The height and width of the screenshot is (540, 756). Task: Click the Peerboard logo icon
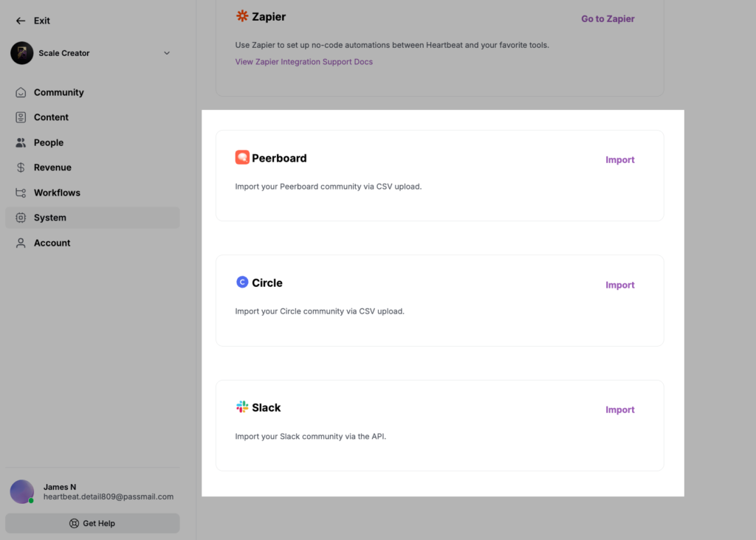(242, 157)
